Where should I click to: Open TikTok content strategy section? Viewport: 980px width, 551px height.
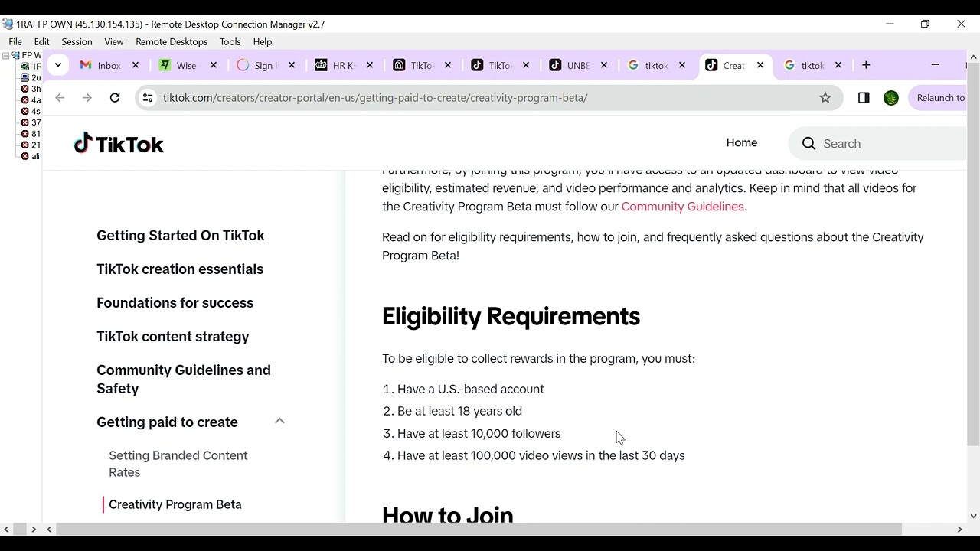[x=173, y=337]
